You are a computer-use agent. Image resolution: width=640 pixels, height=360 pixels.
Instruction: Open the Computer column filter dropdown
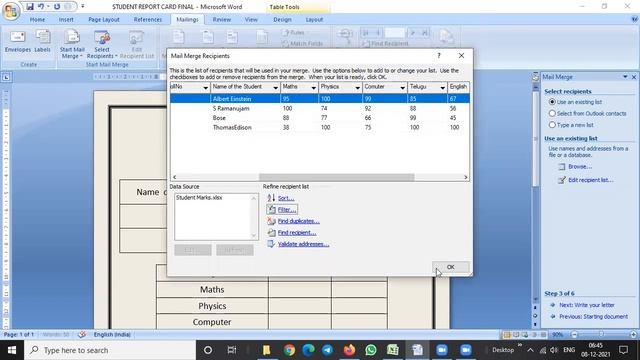(x=402, y=87)
